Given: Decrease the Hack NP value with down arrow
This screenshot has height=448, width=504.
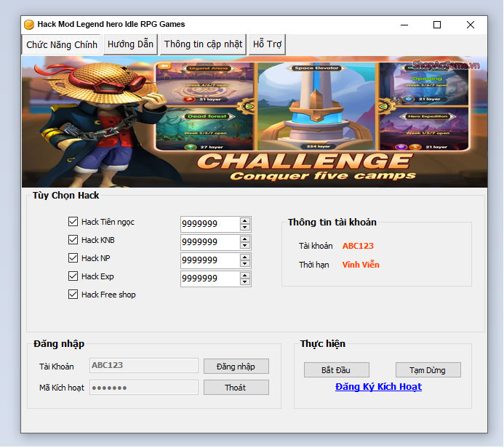Looking at the screenshot, I should pos(245,263).
